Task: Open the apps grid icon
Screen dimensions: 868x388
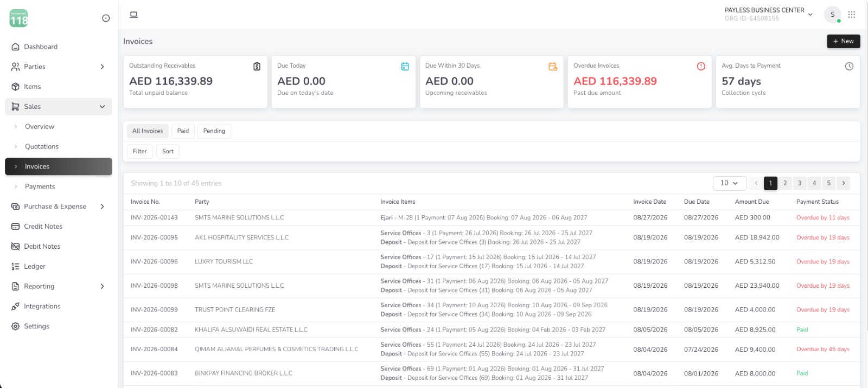Action: (x=852, y=15)
